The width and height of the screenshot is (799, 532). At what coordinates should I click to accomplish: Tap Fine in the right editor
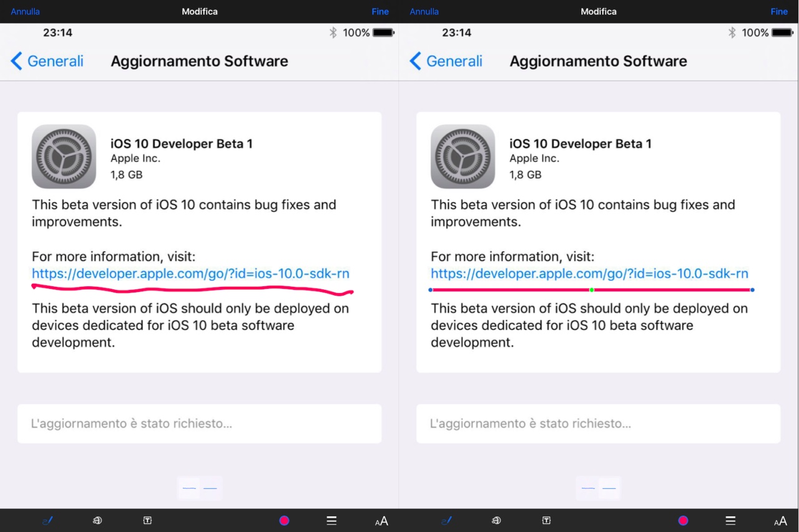pos(779,11)
